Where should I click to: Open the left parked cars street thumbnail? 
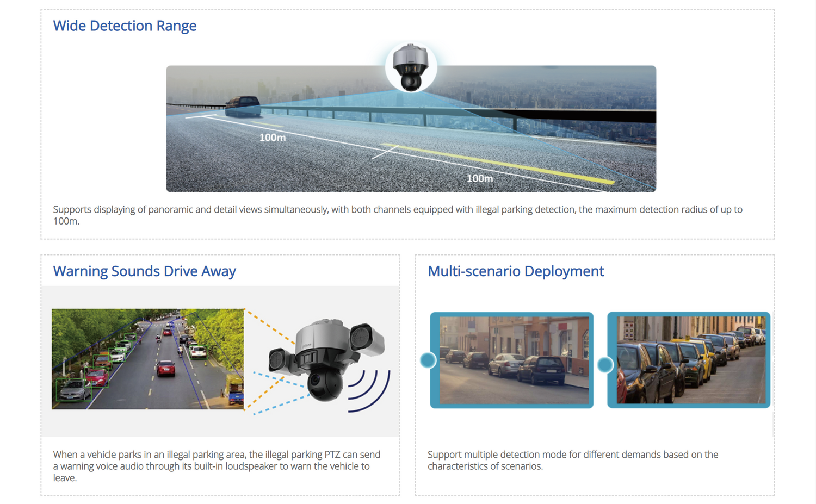pos(514,360)
